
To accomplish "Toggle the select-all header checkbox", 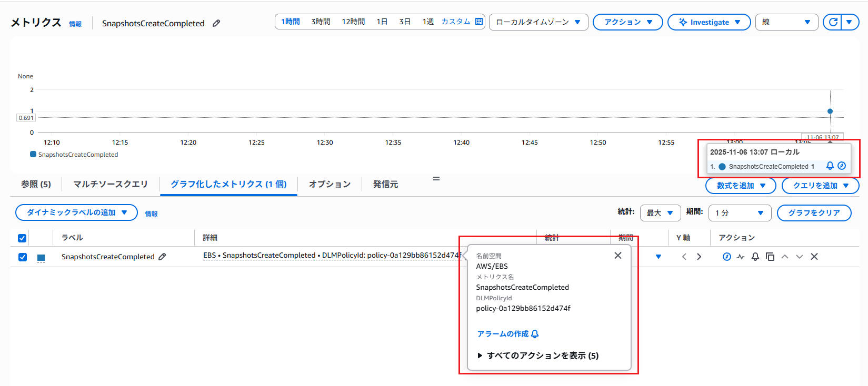I will pos(22,238).
